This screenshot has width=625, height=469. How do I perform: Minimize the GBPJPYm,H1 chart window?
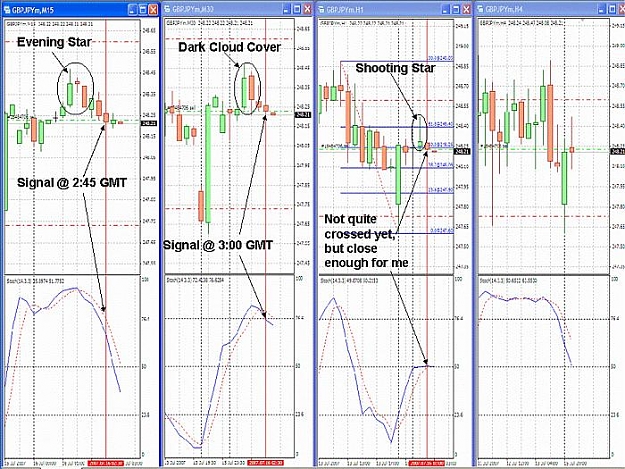click(446, 9)
